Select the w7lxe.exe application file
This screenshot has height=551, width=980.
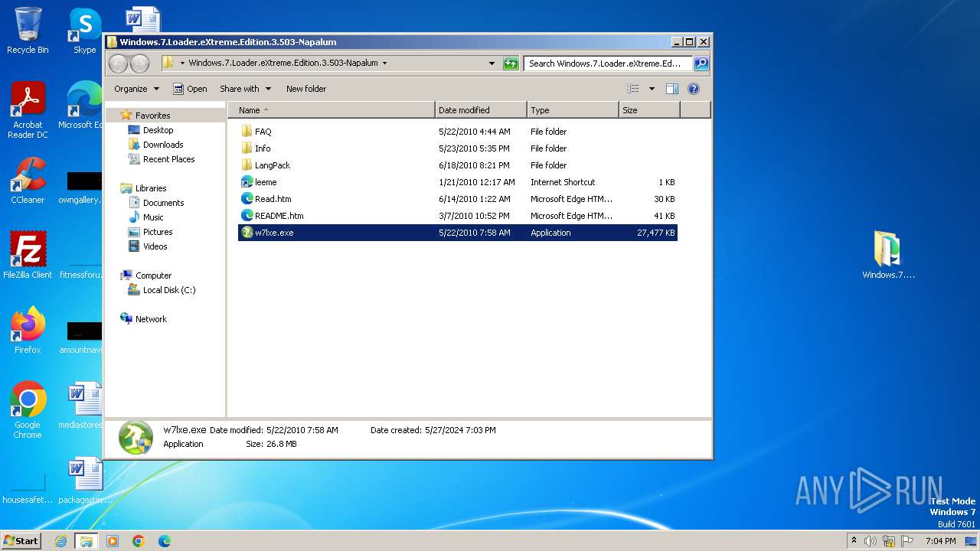pyautogui.click(x=273, y=233)
